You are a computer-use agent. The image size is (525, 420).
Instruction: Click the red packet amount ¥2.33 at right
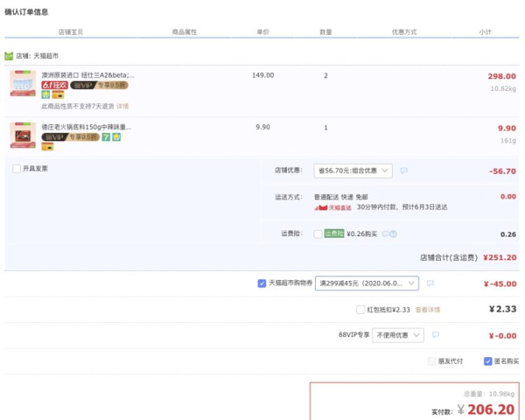[x=502, y=309]
